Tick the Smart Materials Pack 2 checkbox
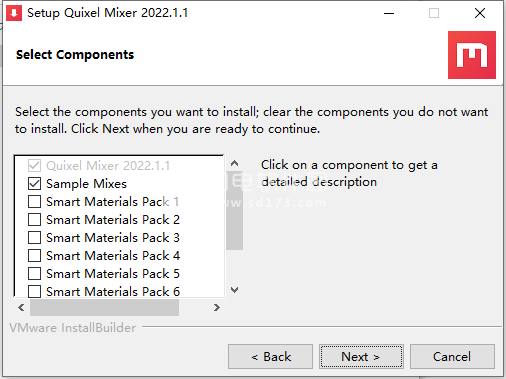This screenshot has width=506, height=379. tap(35, 220)
